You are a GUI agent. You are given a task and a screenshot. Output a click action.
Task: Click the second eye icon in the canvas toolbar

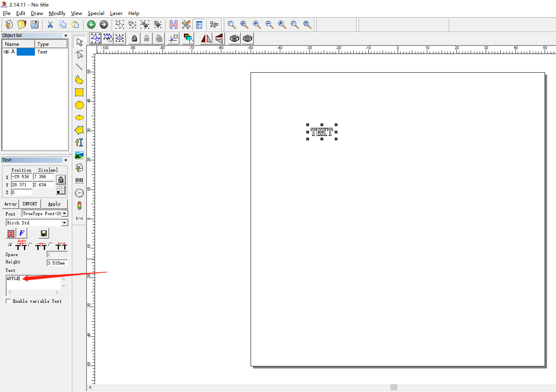pos(247,39)
